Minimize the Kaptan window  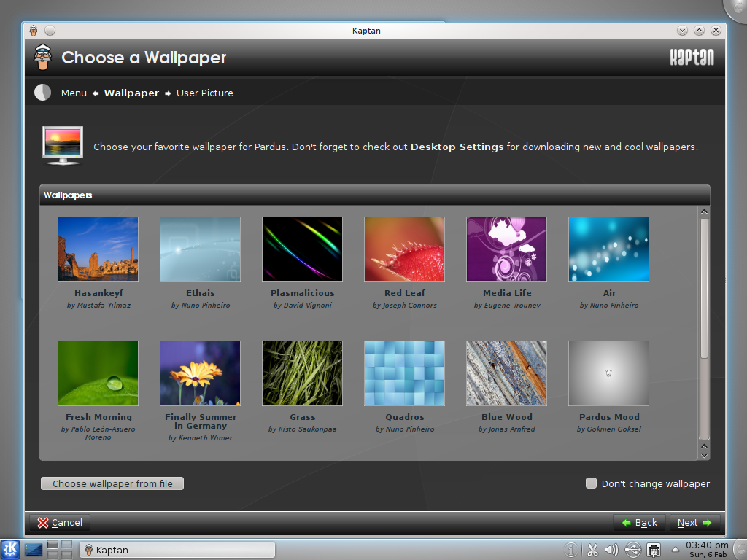pos(682,31)
